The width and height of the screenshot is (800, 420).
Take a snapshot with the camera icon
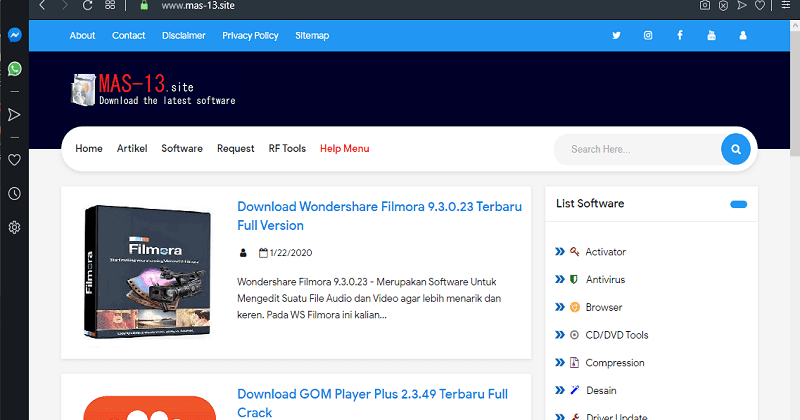[705, 6]
